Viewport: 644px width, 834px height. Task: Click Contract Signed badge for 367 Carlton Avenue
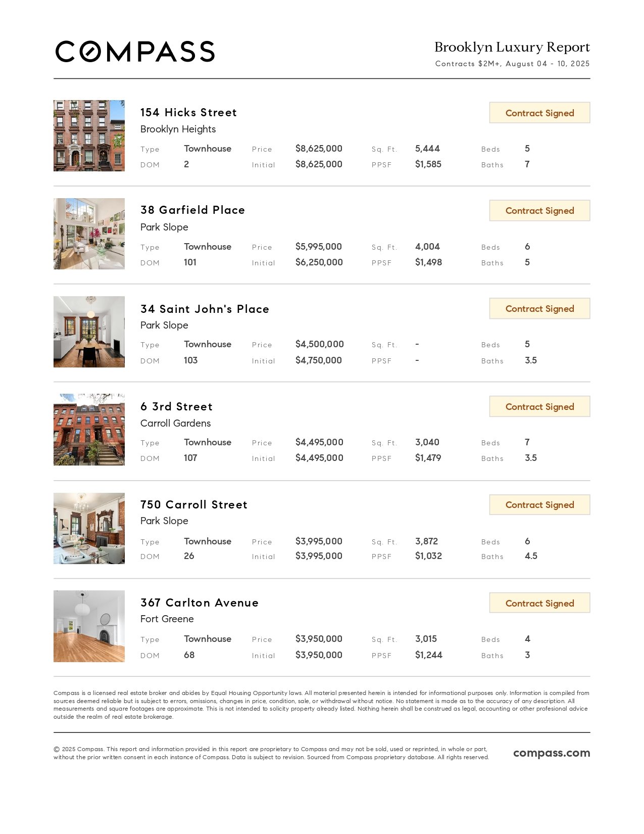tap(539, 603)
